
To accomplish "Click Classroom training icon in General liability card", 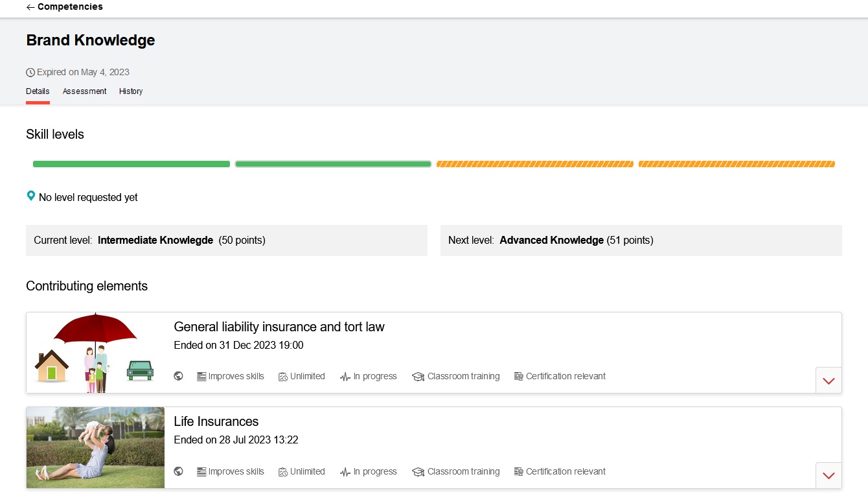I will [x=418, y=377].
